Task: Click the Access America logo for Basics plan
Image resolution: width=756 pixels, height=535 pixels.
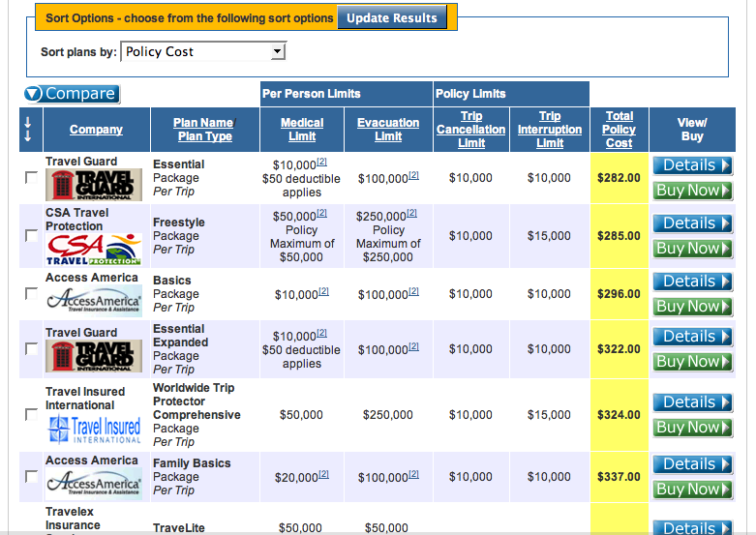Action: point(94,301)
